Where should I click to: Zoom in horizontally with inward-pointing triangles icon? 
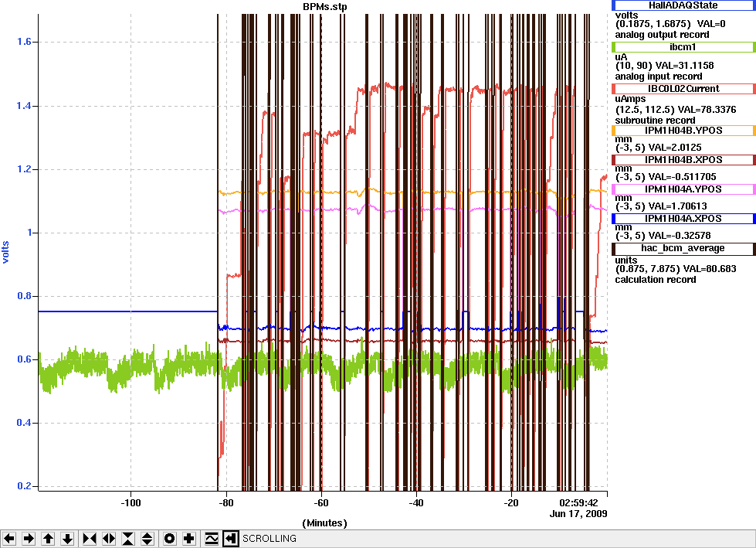click(90, 539)
